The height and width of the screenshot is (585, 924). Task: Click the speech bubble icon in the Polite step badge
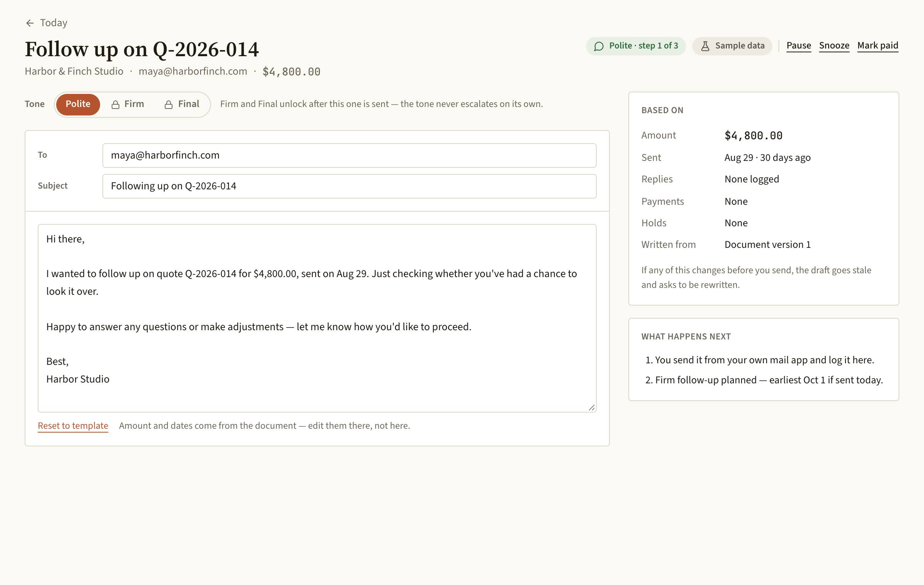click(x=599, y=46)
